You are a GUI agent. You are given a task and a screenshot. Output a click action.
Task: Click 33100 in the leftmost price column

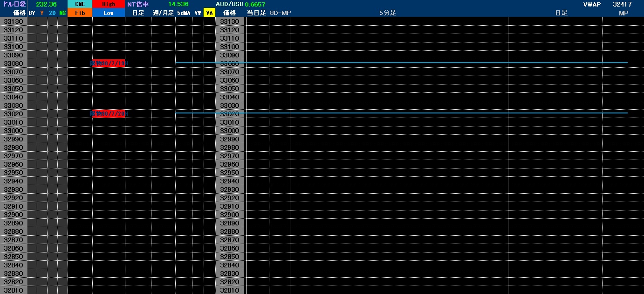pos(13,47)
